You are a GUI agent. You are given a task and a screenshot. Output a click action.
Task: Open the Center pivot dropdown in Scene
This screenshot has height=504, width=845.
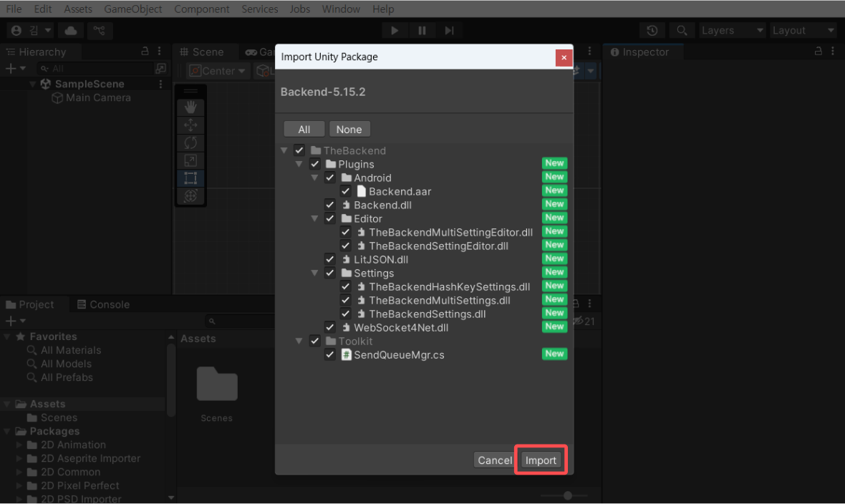coord(218,71)
